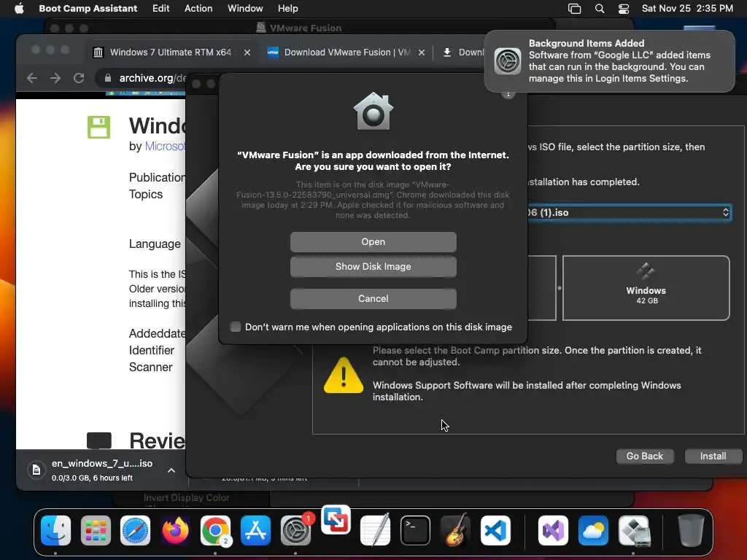
Task: Open the Help menu
Action: 288,8
